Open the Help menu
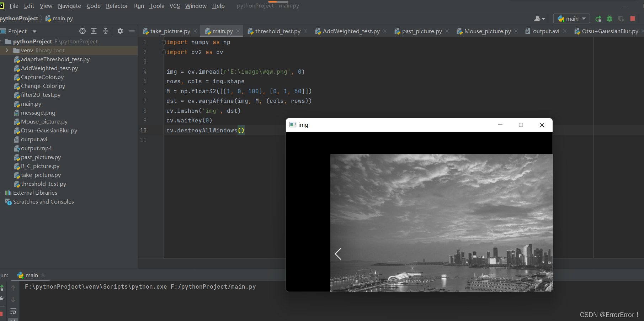The height and width of the screenshot is (321, 644). point(218,6)
